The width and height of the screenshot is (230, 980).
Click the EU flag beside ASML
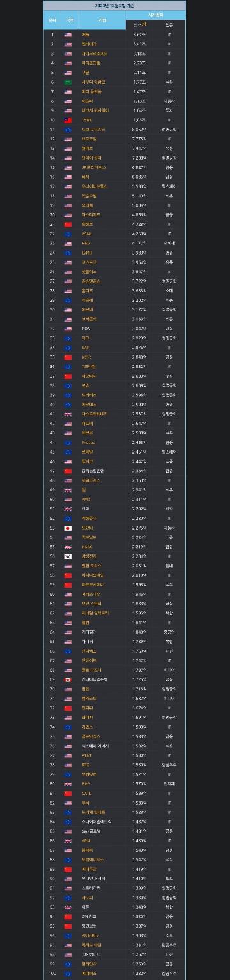[x=67, y=234]
